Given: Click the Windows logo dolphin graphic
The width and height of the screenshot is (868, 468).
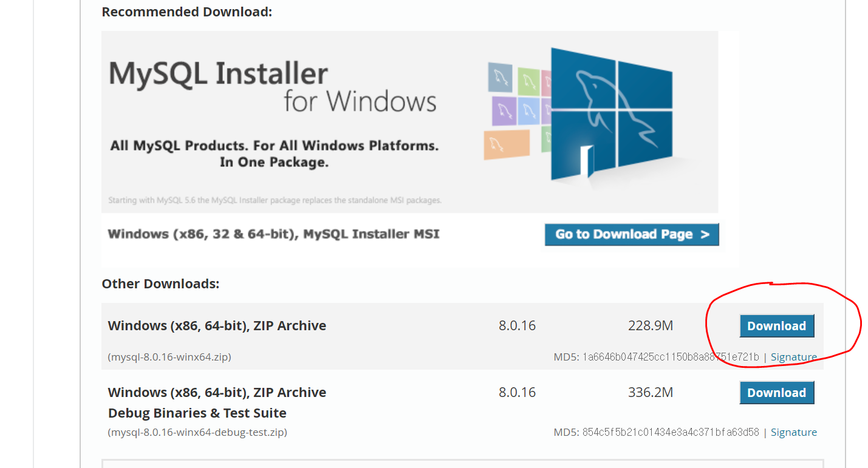Looking at the screenshot, I should (x=612, y=114).
